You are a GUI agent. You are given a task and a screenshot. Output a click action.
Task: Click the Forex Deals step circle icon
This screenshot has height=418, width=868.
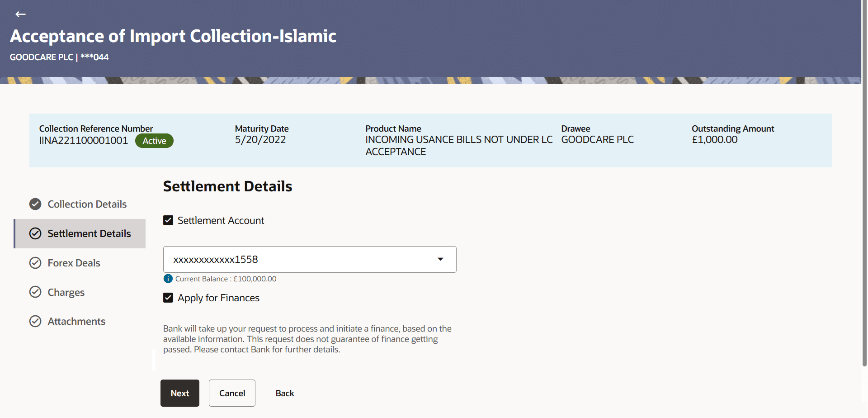point(35,263)
